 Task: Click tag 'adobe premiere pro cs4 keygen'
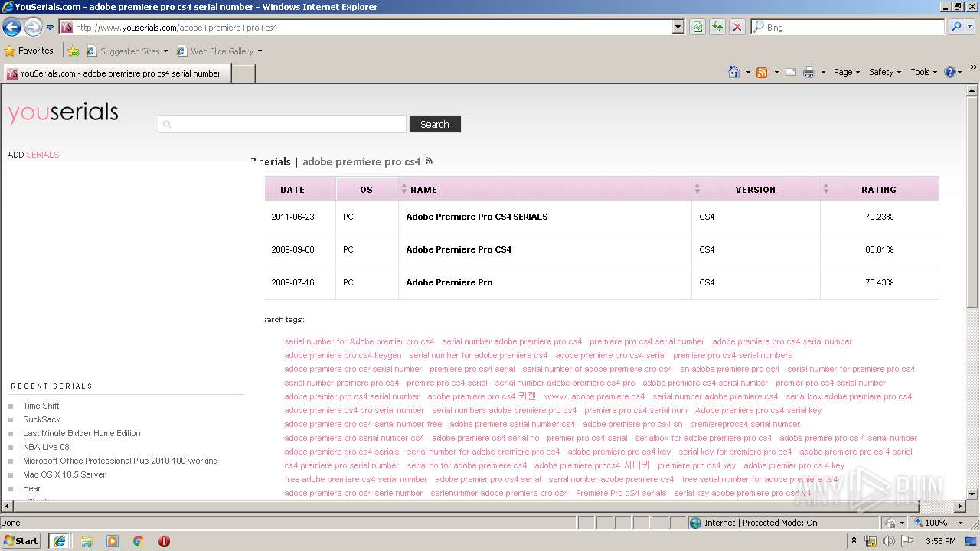tap(343, 355)
